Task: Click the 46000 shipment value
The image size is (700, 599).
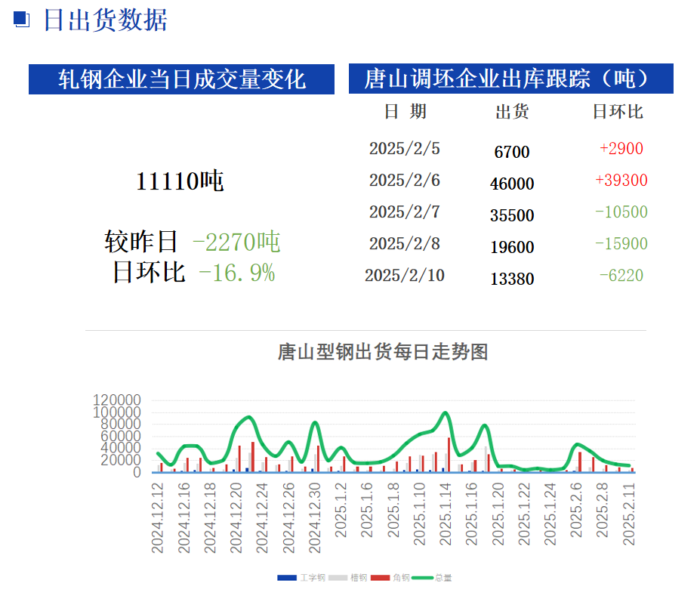Action: click(x=512, y=184)
